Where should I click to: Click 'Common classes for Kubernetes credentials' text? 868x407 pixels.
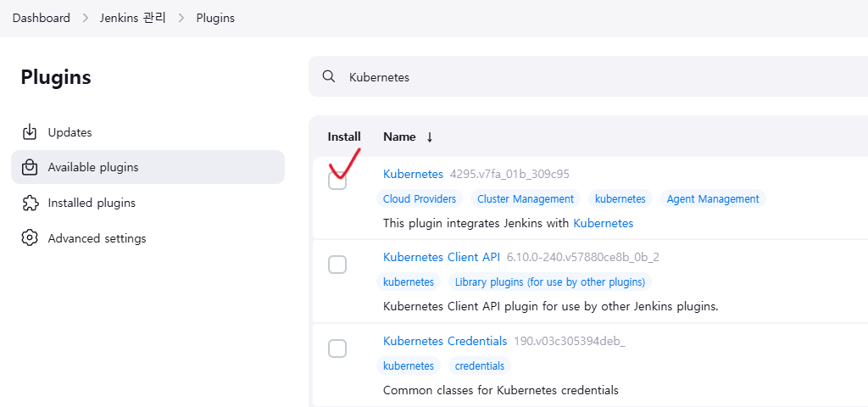500,390
